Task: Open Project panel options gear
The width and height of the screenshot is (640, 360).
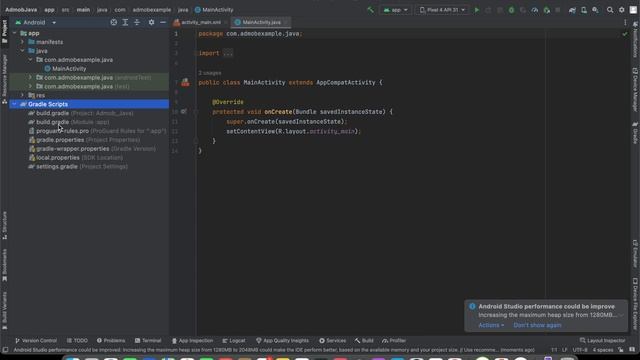Action: coord(151,22)
